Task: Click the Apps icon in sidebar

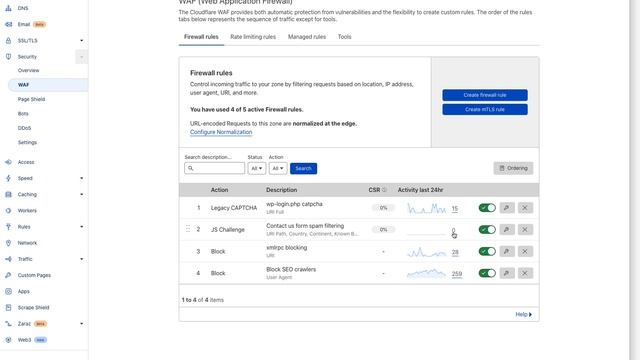Action: click(8, 291)
